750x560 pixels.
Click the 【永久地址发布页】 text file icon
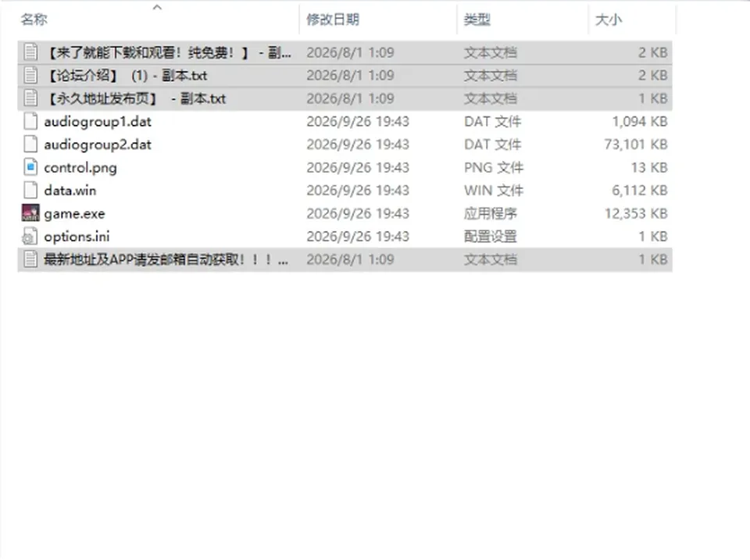[x=30, y=98]
